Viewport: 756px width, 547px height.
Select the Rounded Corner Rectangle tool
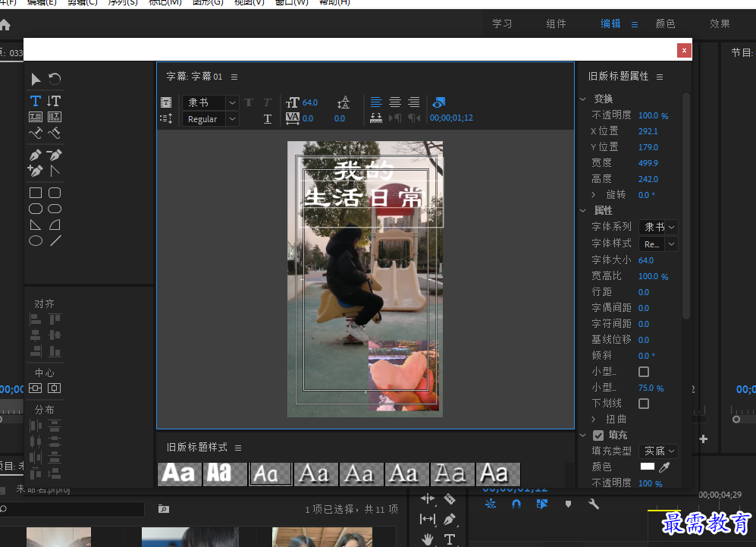pyautogui.click(x=55, y=193)
